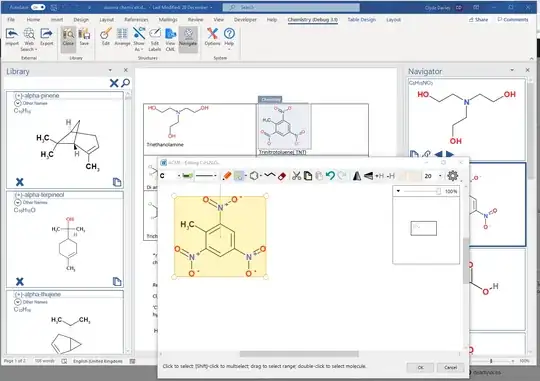Flip the structure with the horizontal mirror icon

pos(357,176)
